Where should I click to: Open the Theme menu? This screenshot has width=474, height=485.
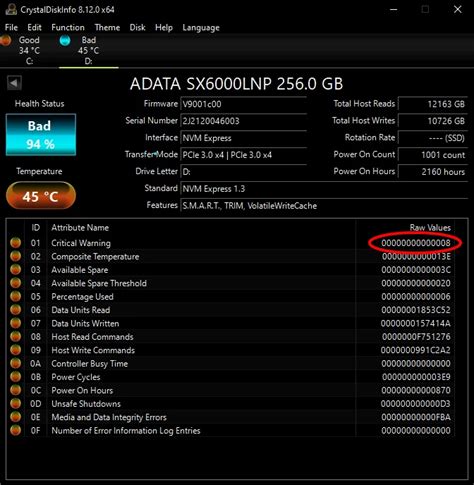pos(107,27)
